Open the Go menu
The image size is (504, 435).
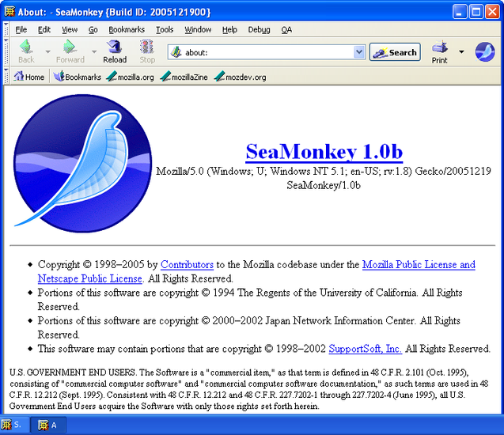click(x=93, y=29)
